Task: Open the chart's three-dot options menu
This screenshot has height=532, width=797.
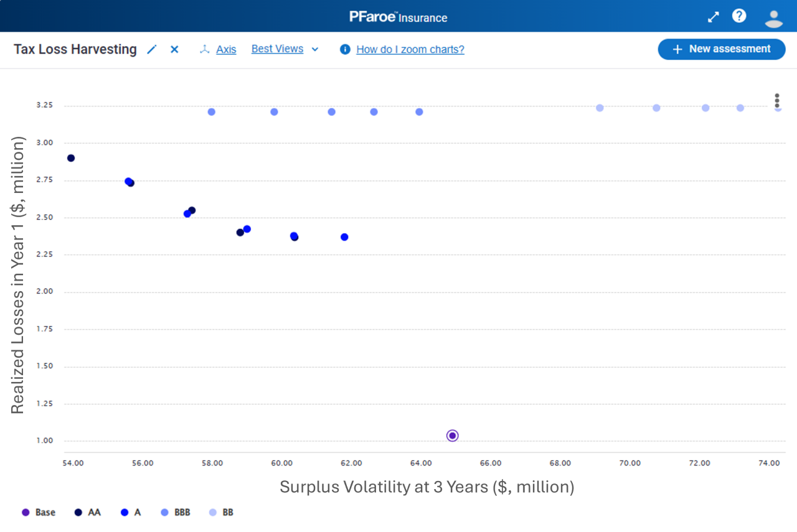Action: pyautogui.click(x=777, y=100)
